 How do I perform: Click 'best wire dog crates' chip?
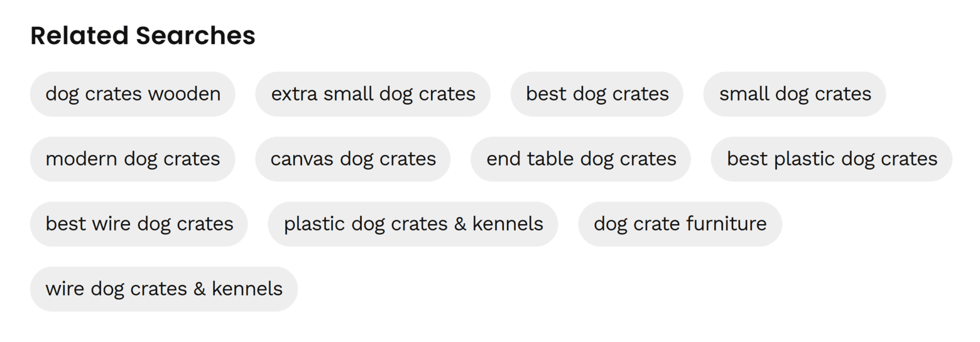coord(139,224)
